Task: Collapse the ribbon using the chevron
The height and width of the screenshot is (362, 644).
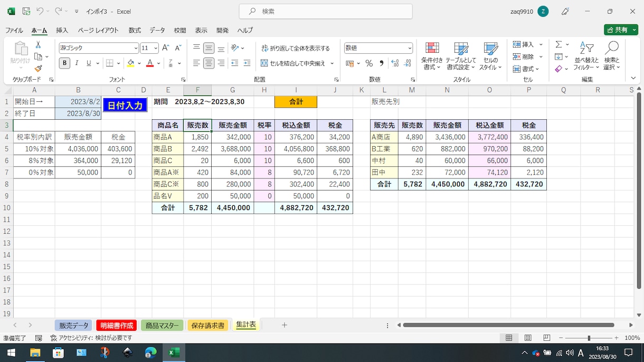Action: tap(634, 79)
